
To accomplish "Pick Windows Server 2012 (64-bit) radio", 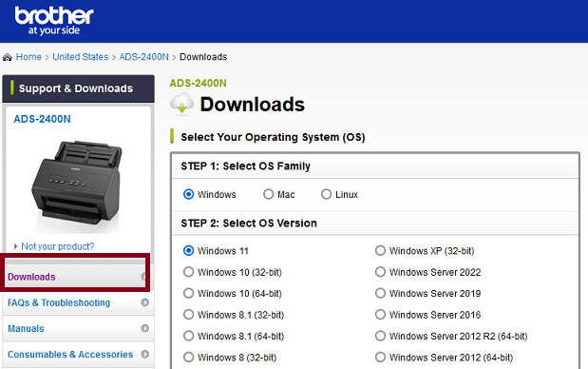I will click(380, 358).
